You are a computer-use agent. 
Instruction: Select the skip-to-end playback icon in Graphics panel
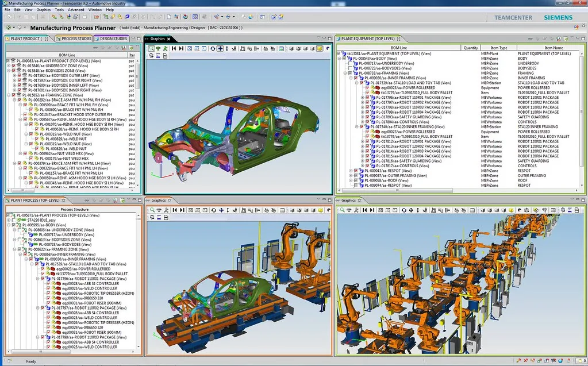181,48
